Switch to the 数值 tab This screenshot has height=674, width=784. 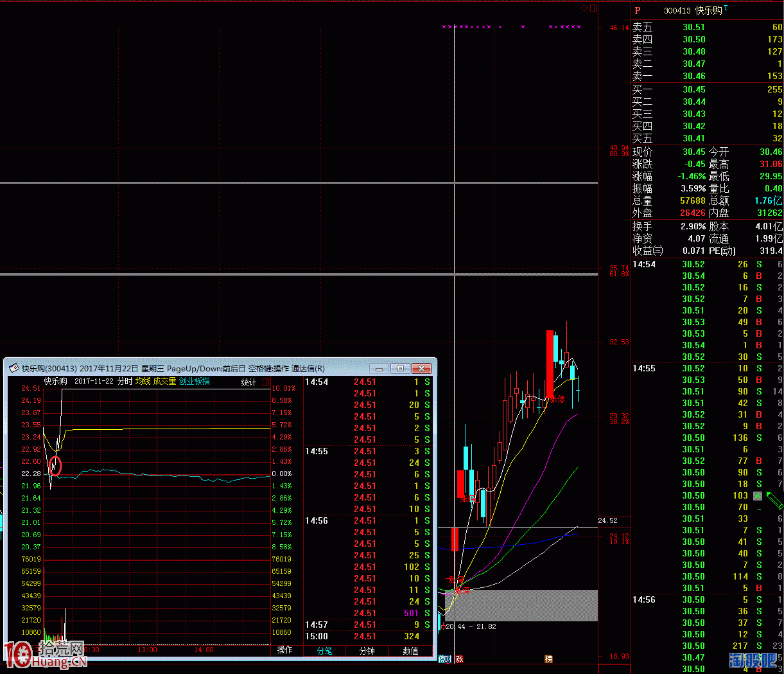(x=410, y=651)
